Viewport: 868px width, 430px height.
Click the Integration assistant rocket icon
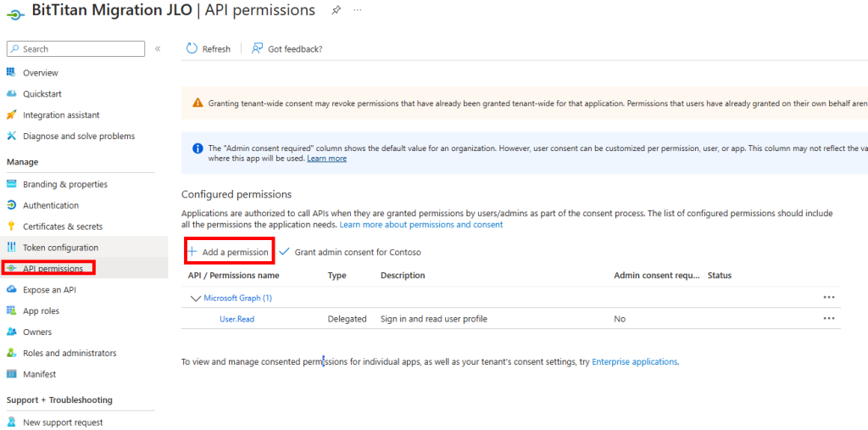[x=11, y=114]
